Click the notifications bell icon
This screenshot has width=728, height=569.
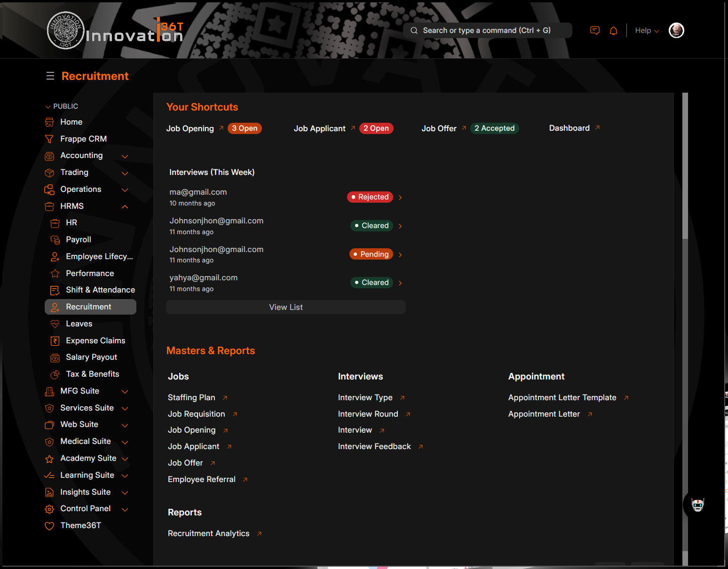tap(613, 31)
